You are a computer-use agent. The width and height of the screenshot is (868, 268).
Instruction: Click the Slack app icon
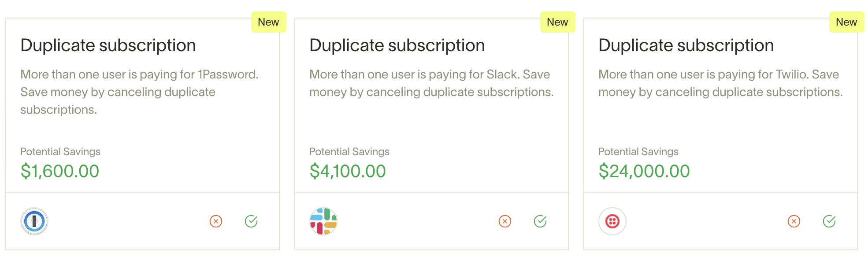tap(323, 221)
